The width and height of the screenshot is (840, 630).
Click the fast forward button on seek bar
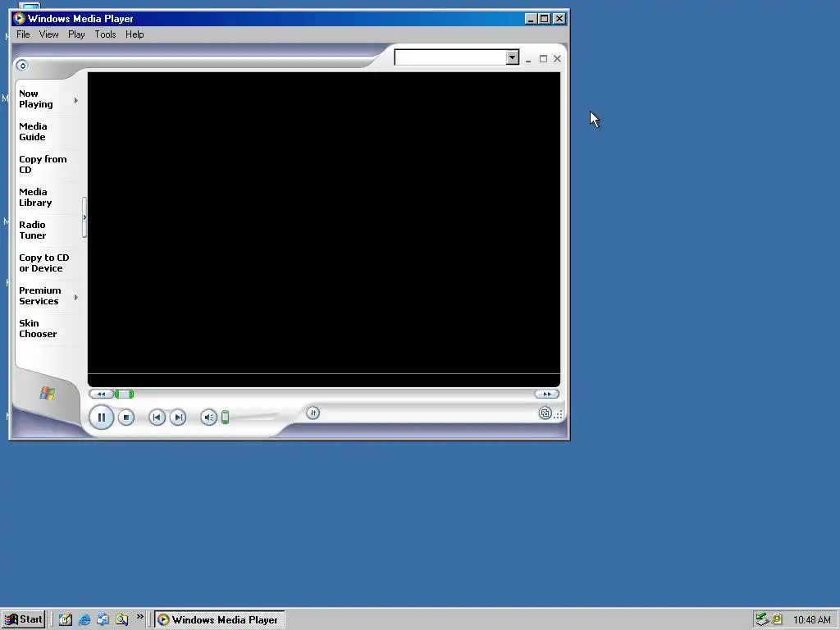[x=546, y=395]
